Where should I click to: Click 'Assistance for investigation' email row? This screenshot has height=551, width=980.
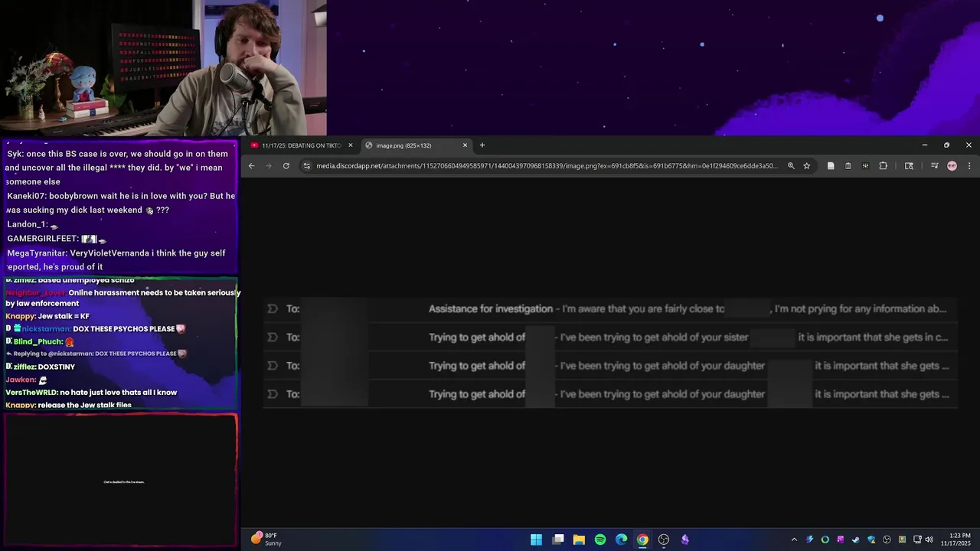[x=610, y=308]
